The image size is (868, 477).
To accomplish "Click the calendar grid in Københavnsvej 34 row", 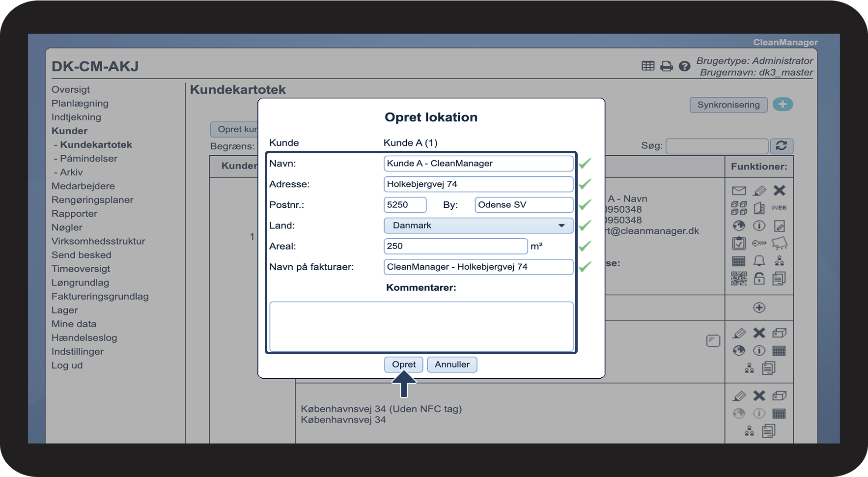I will click(779, 414).
